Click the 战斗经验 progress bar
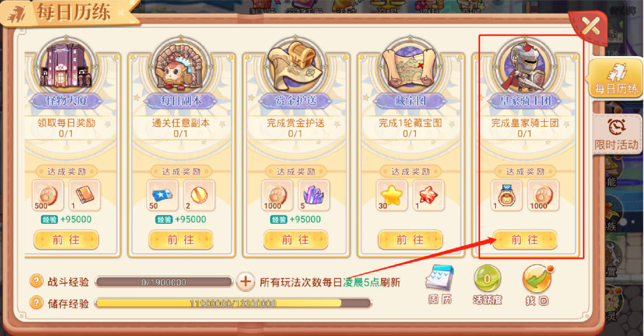Screen dimensions: 644x336 (x=164, y=282)
